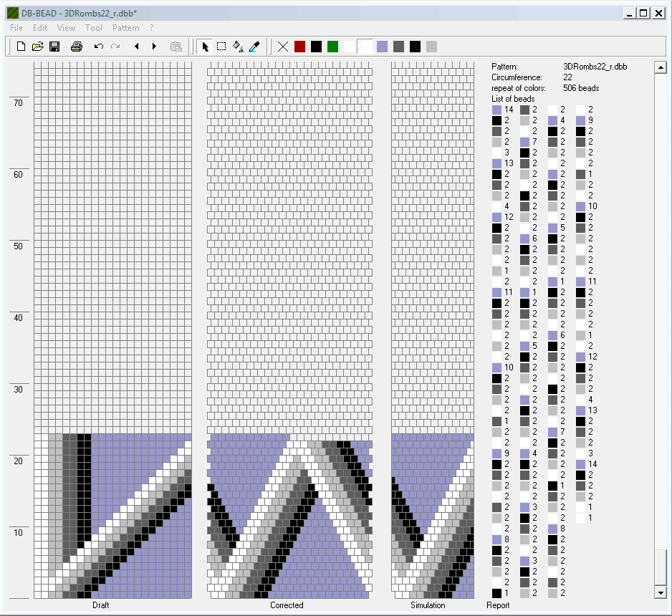The width and height of the screenshot is (672, 616).
Task: Save the pattern with the floppy disk icon
Action: click(54, 47)
